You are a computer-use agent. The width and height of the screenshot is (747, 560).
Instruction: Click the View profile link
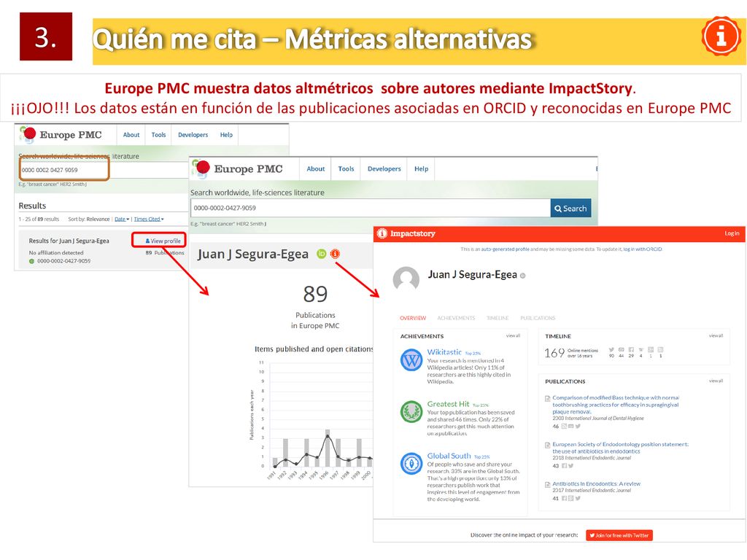click(163, 241)
